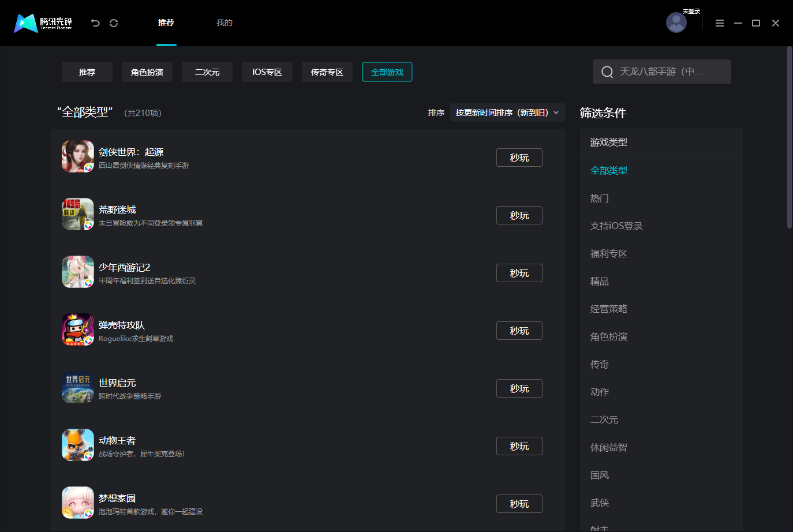Minimize the Tencent Pioneer window
Screen dimensions: 793x532
tap(738, 23)
